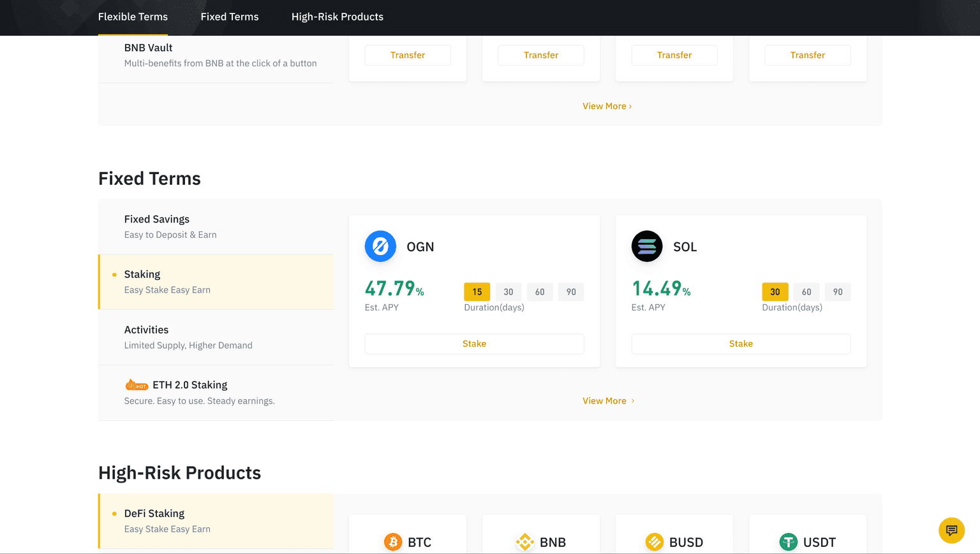Click the OGN coin icon

[380, 246]
